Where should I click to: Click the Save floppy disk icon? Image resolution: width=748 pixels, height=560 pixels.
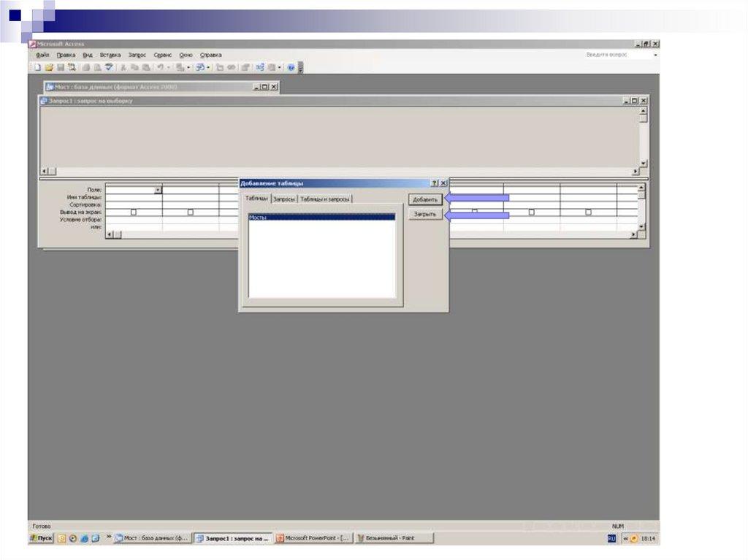point(61,67)
